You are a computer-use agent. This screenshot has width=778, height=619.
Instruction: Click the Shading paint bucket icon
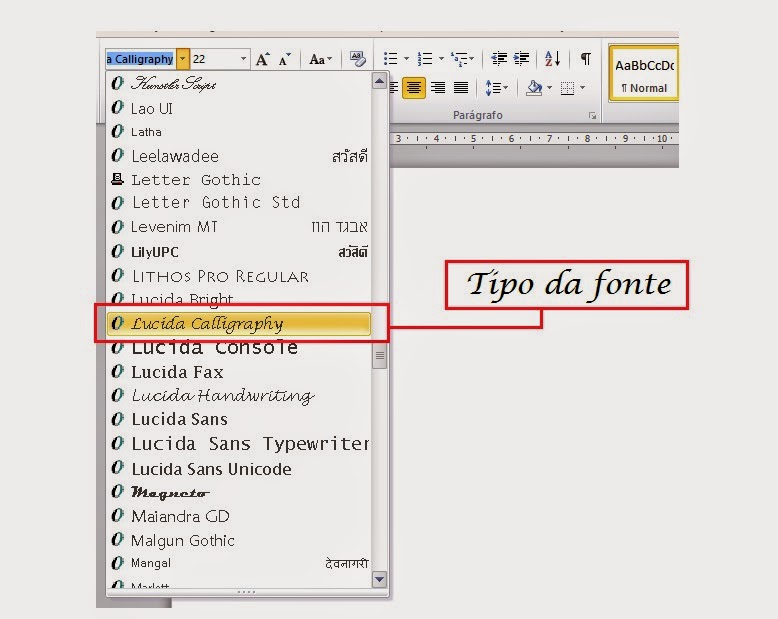[x=534, y=88]
